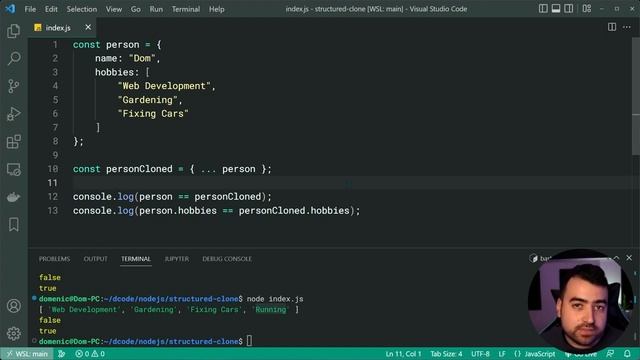Screen dimensions: 640x360
Task: Toggle the primary side bar layout button
Action: click(543, 9)
